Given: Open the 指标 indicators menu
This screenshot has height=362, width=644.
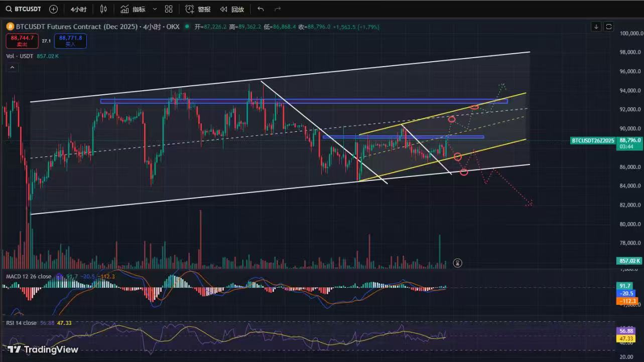Looking at the screenshot, I should [133, 9].
